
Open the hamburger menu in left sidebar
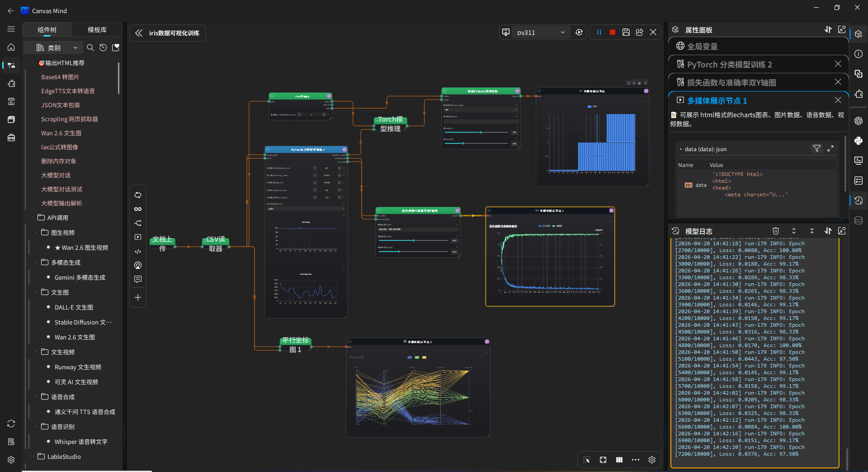11,29
